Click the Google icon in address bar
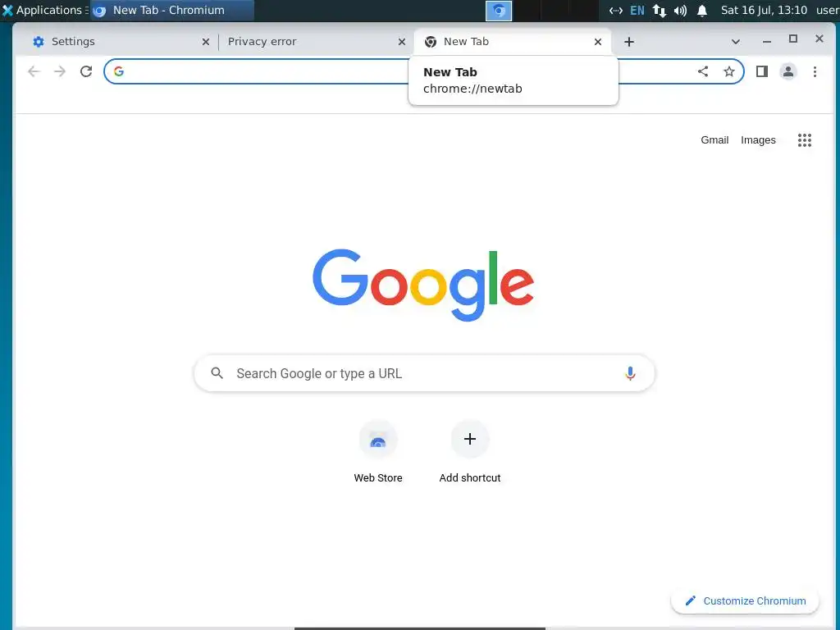840x630 pixels. point(119,71)
